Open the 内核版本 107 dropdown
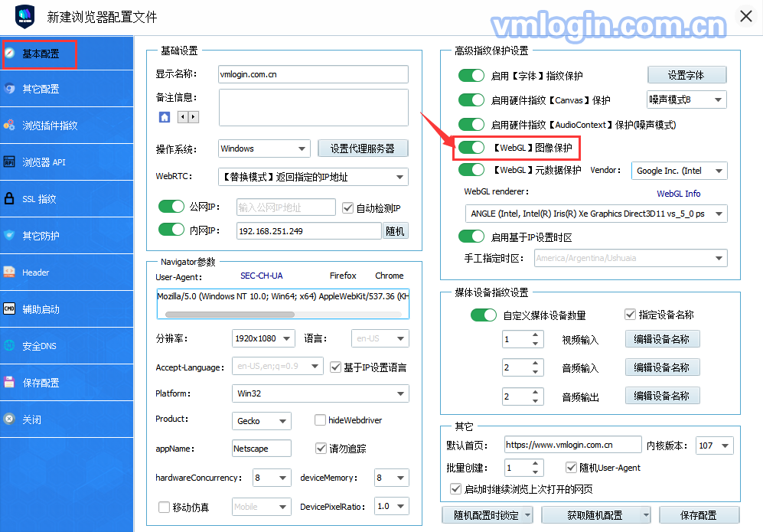The height and width of the screenshot is (532, 763). [x=714, y=446]
